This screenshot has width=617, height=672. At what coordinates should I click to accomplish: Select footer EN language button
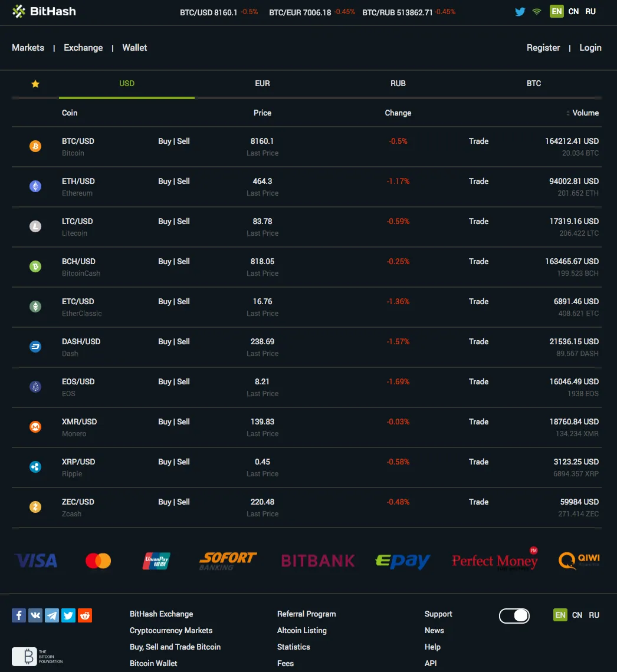coord(560,615)
